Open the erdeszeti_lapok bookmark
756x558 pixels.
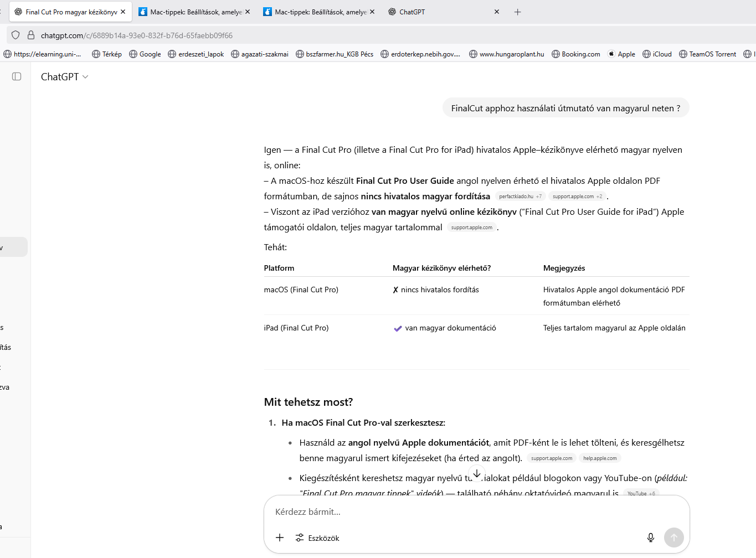coord(196,54)
